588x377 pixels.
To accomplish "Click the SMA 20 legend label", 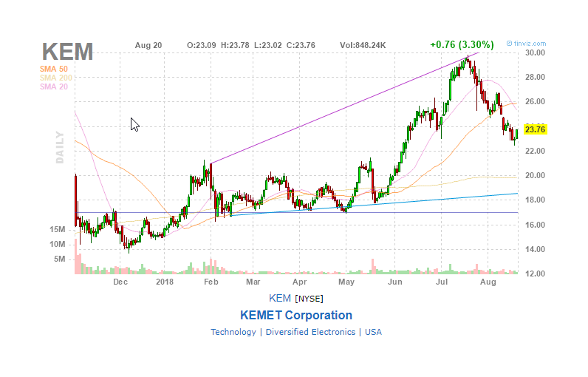I will click(54, 86).
